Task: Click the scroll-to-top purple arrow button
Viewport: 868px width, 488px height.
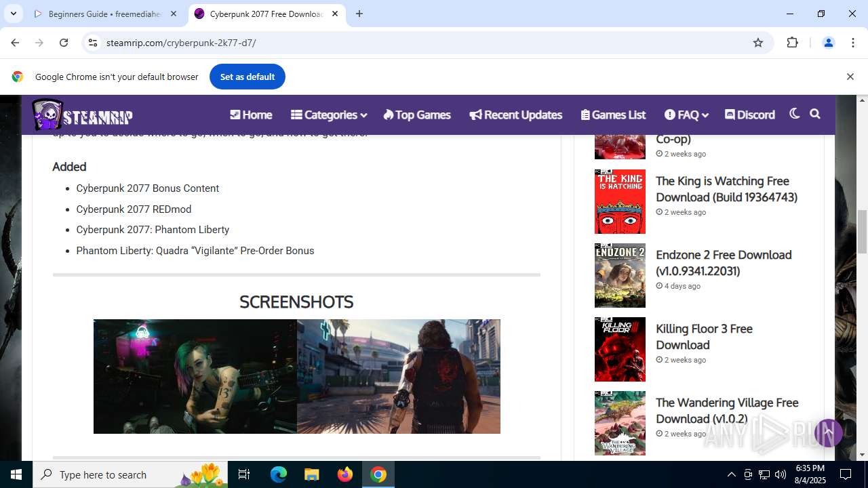Action: [828, 432]
